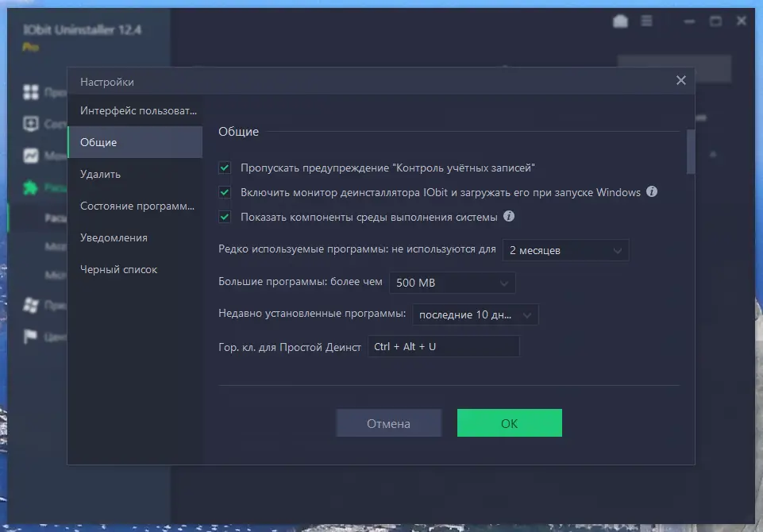
Task: Toggle the Пропускать предупреждение checkbox
Action: click(225, 168)
